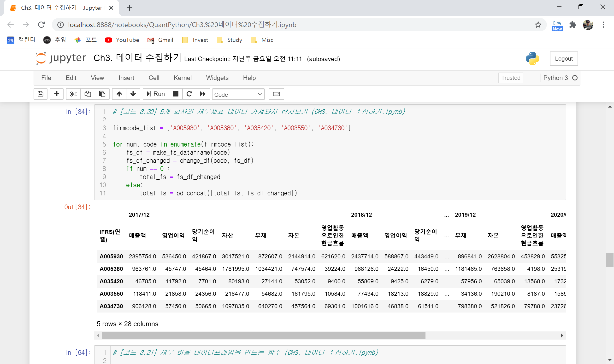Open the Kernel menu
Viewport: 614px width, 364px height.
click(183, 78)
